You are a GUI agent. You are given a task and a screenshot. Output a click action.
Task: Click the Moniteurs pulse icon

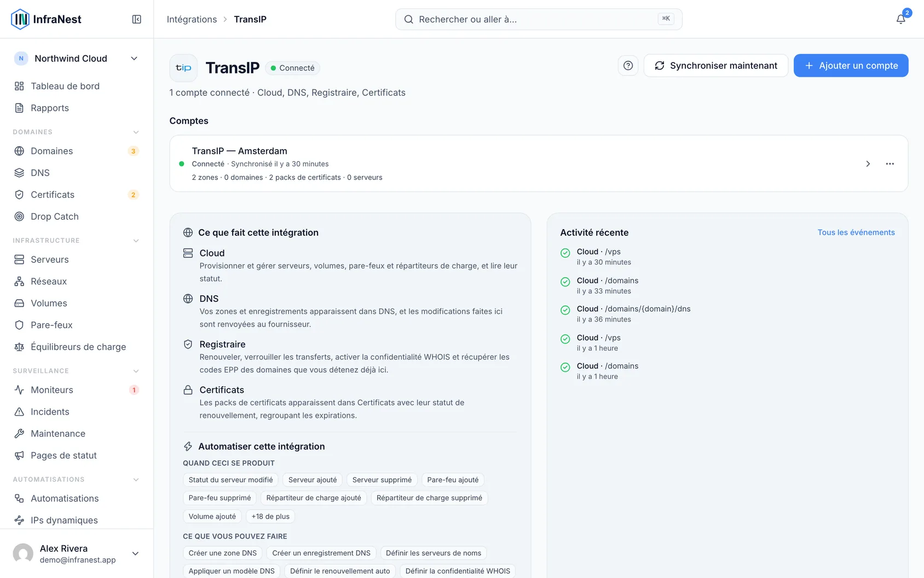(19, 390)
